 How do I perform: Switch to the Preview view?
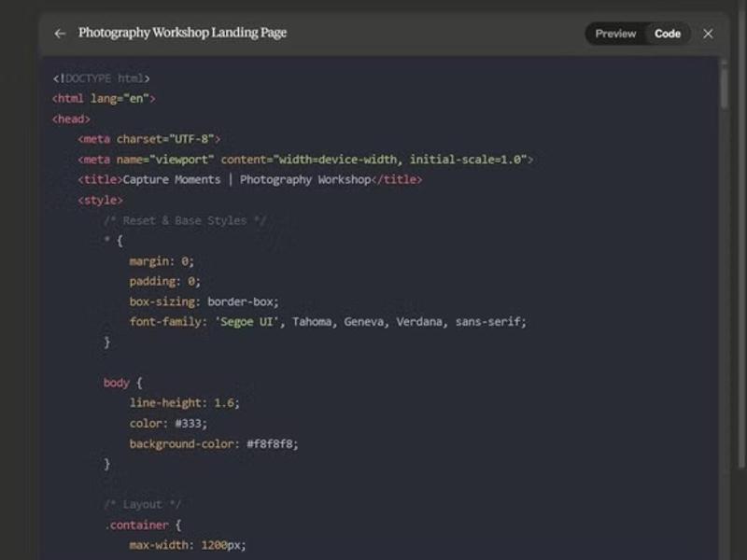click(x=615, y=34)
